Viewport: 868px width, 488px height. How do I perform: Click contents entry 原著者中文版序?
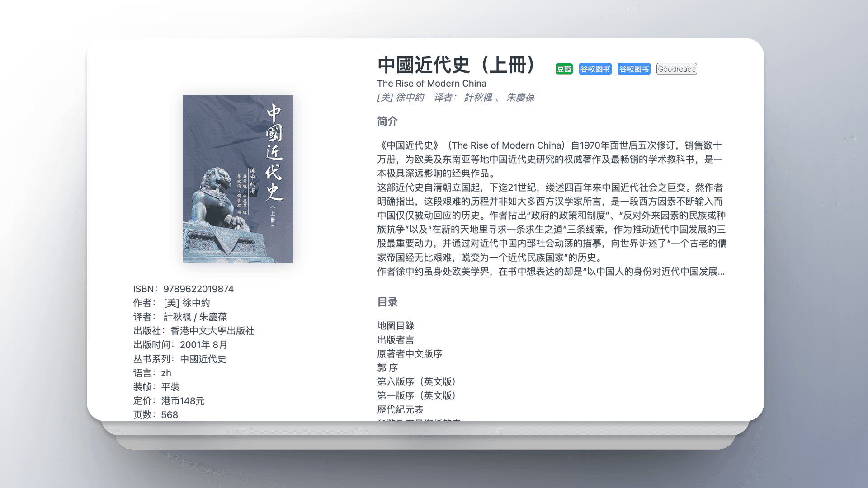click(x=410, y=354)
